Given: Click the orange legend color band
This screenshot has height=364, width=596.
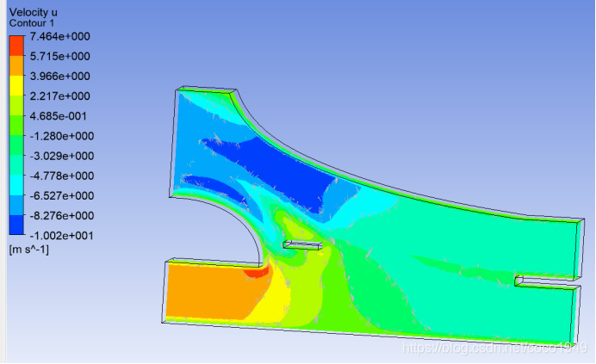Looking at the screenshot, I should [16, 66].
